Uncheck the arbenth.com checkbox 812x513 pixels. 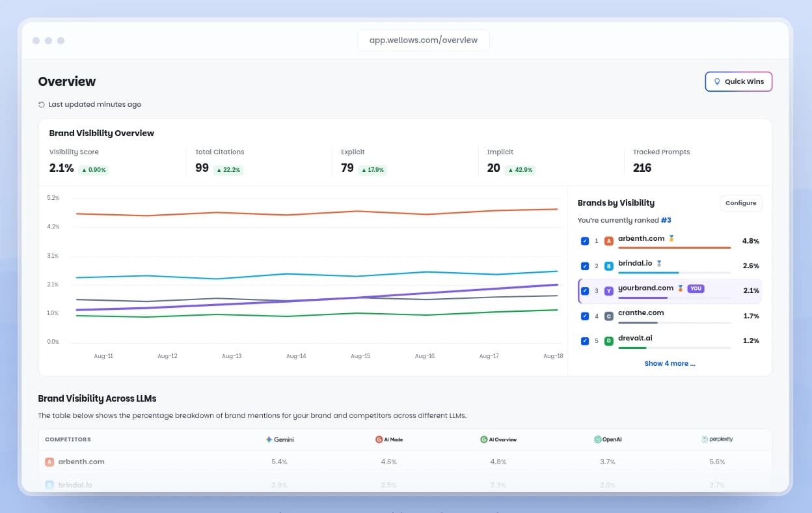pyautogui.click(x=584, y=241)
